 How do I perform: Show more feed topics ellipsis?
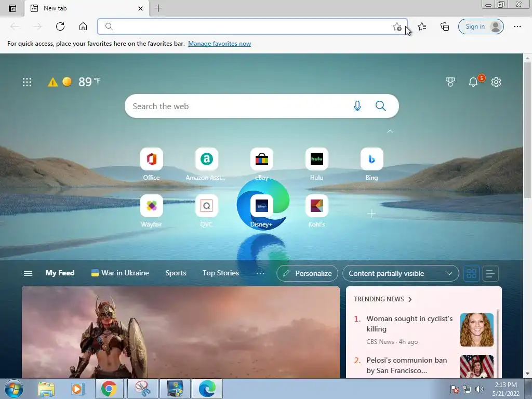[260, 273]
